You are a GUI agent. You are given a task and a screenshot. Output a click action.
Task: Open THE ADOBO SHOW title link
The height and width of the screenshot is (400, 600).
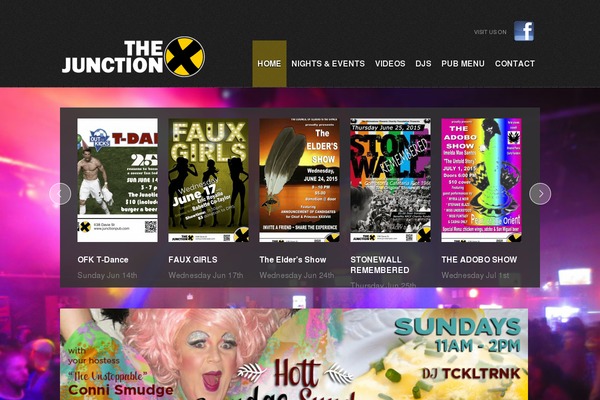coord(479,260)
